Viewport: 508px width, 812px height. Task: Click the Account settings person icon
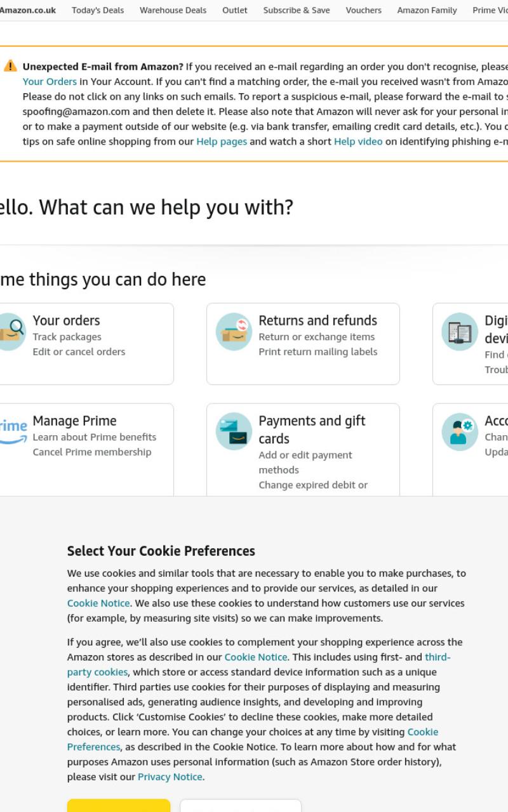(460, 431)
